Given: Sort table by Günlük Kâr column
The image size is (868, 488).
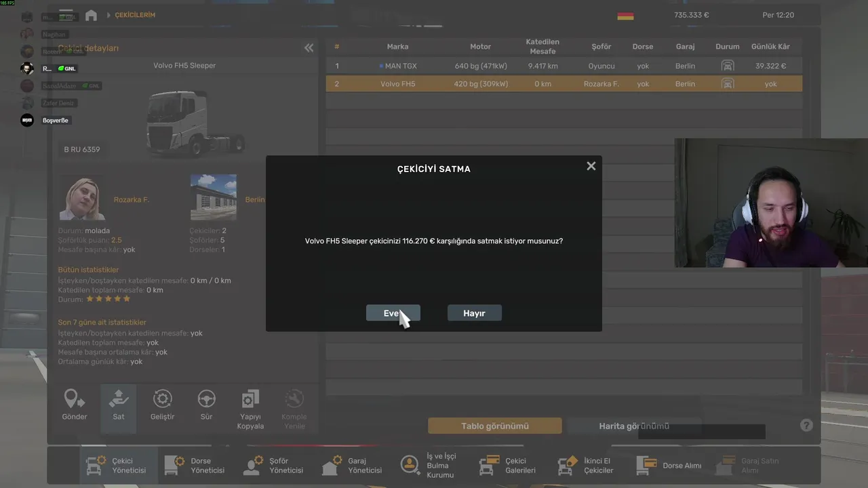Looking at the screenshot, I should 770,47.
